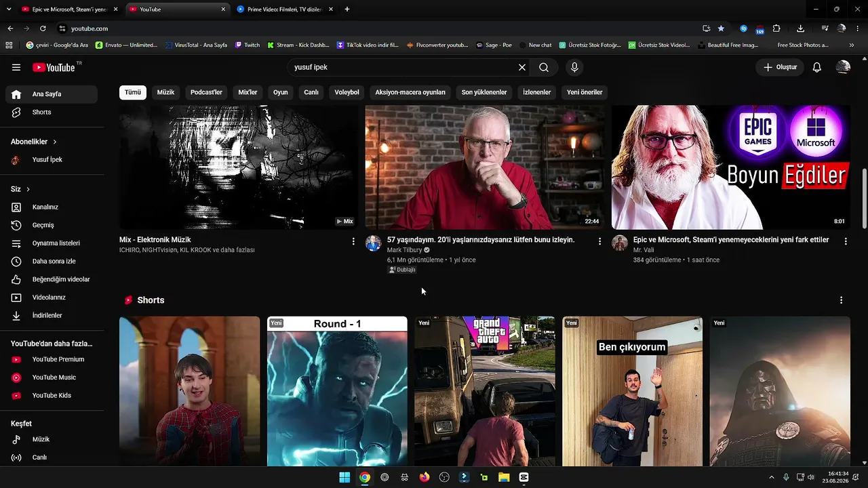Launch Firefox from the taskbar

pyautogui.click(x=425, y=477)
